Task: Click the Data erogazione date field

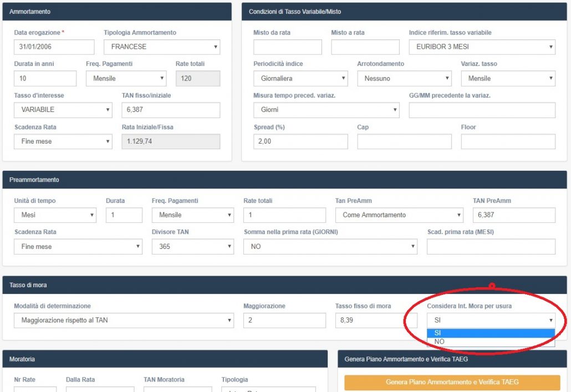Action: tap(54, 47)
